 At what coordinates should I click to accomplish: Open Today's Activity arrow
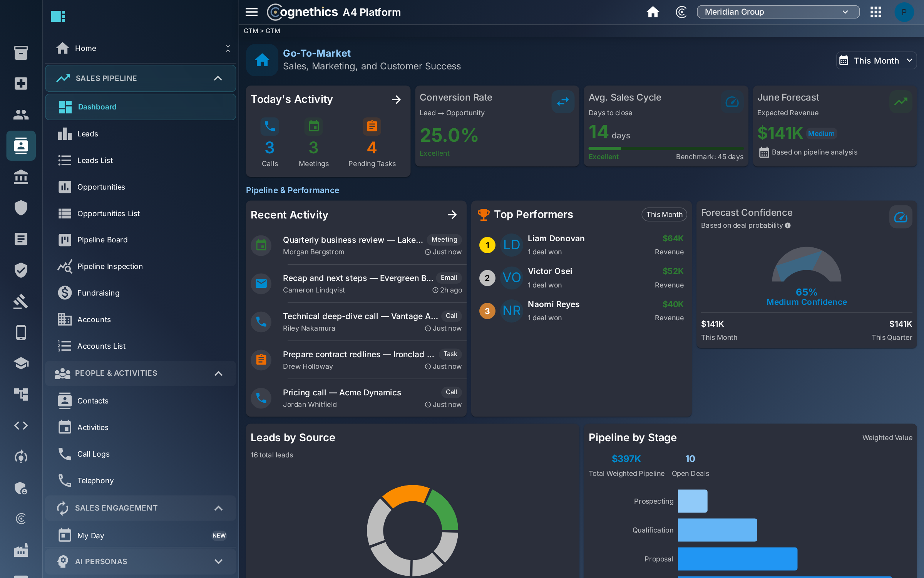pyautogui.click(x=396, y=100)
